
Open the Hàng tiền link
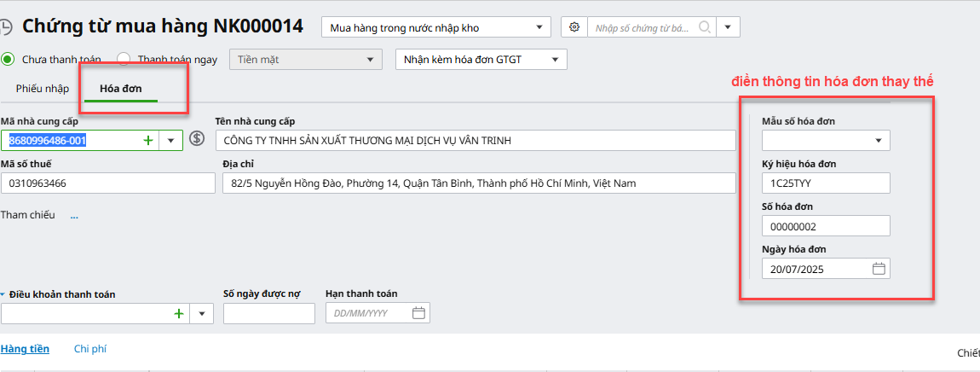(25, 349)
